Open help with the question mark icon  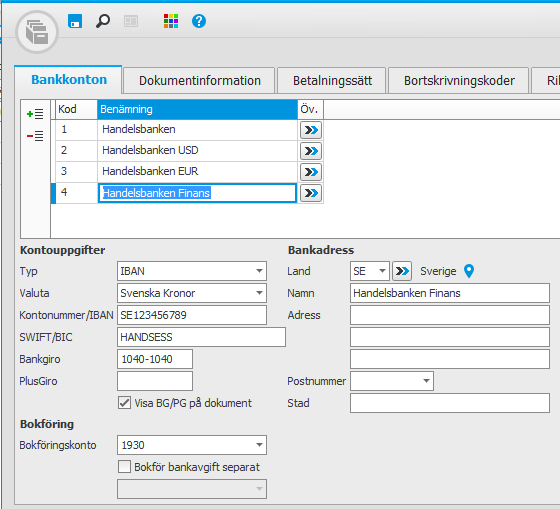[x=199, y=21]
